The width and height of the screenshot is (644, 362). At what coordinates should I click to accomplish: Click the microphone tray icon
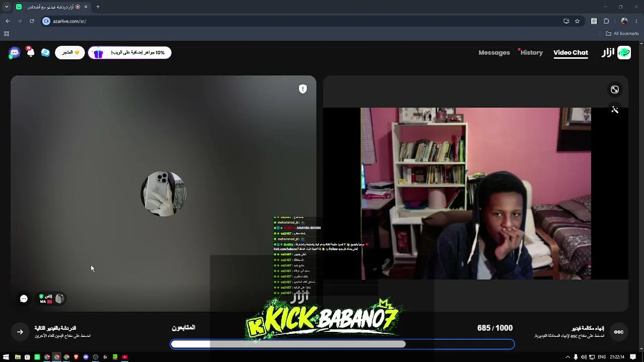(x=576, y=357)
